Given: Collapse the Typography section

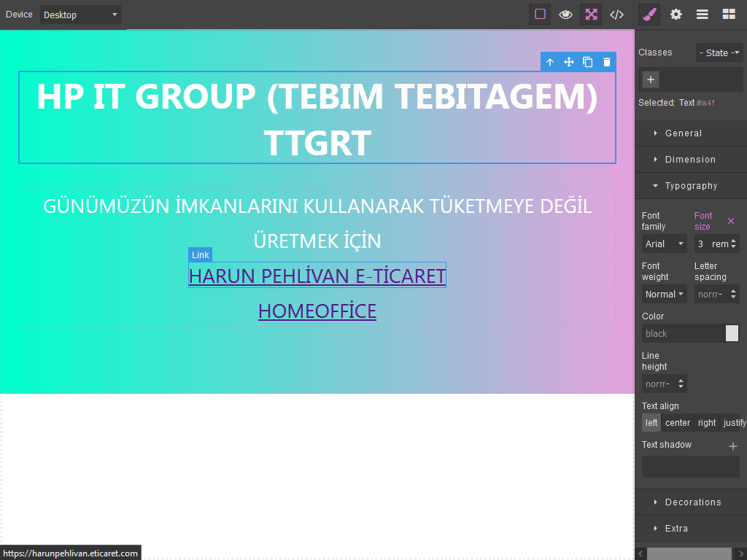Looking at the screenshot, I should (x=690, y=186).
